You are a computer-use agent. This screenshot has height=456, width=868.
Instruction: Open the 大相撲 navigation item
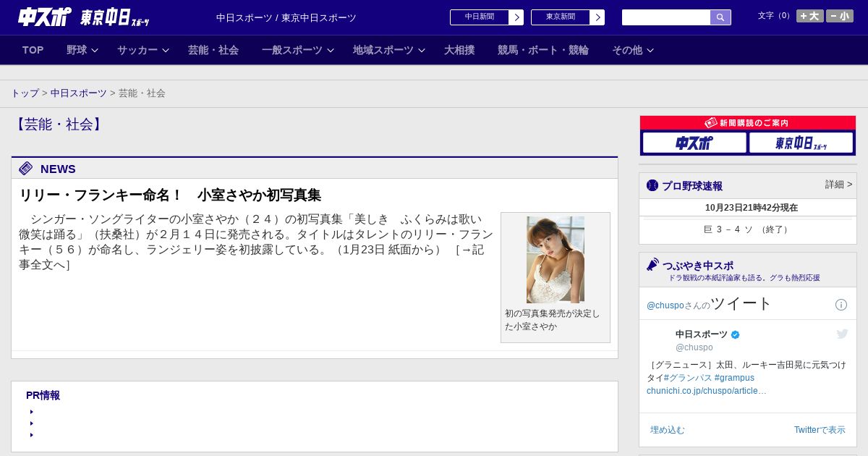tap(459, 50)
